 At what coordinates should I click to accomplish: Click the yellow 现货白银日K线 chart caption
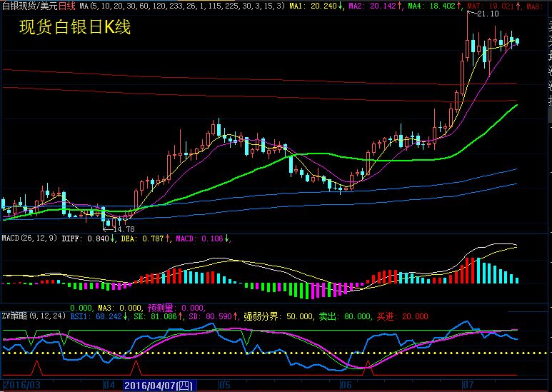75,29
